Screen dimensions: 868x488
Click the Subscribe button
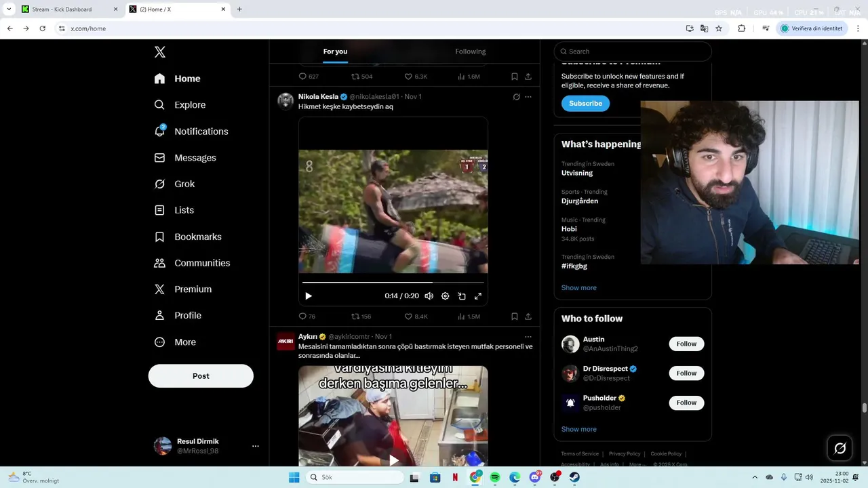pos(585,104)
